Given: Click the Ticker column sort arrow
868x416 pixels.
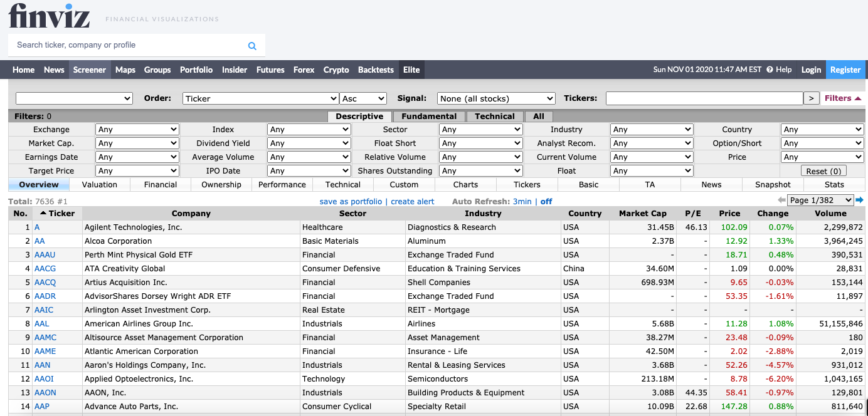Looking at the screenshot, I should point(43,214).
